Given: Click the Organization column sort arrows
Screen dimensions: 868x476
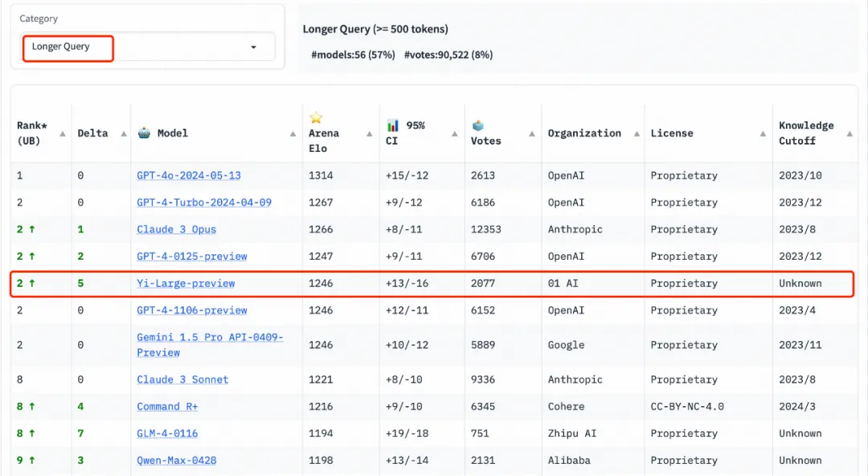Looking at the screenshot, I should [x=634, y=133].
